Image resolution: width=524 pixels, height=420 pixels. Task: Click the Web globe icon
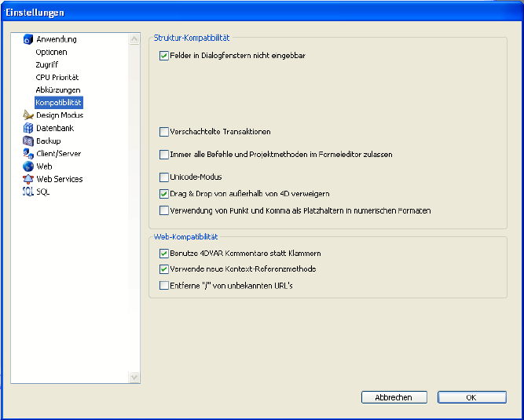28,166
